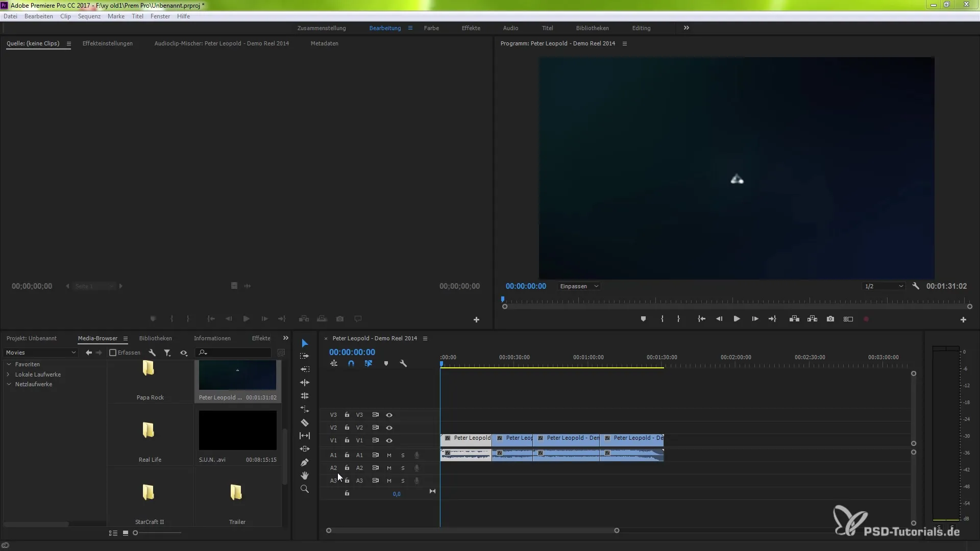
Task: Open playback resolution 1/2 dropdown
Action: [x=884, y=286]
